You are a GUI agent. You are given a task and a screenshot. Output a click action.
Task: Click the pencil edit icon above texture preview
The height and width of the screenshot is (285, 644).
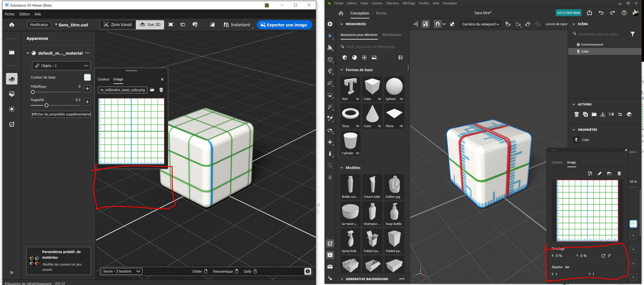tap(599, 174)
